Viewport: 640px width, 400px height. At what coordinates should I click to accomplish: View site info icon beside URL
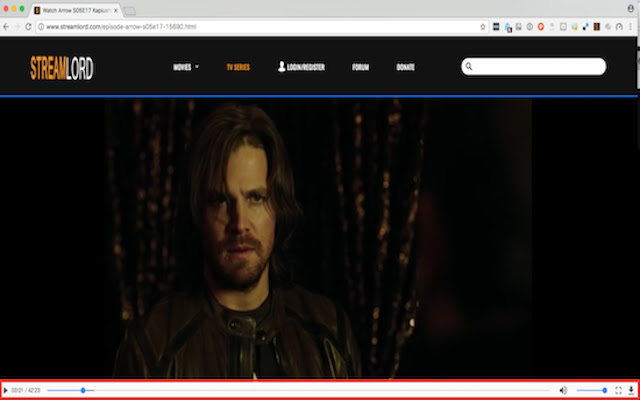coord(41,27)
